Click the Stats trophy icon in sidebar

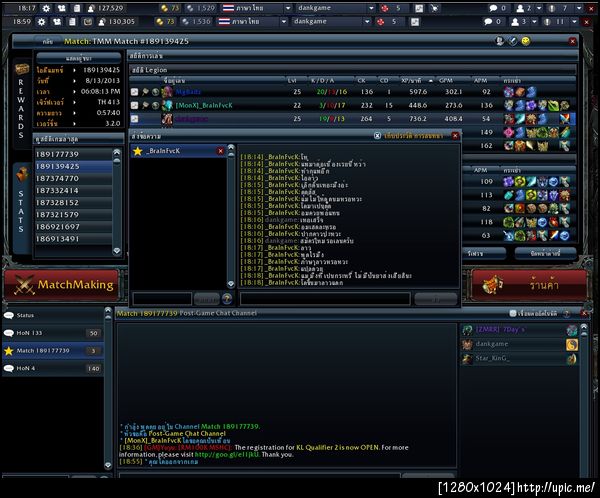pyautogui.click(x=22, y=175)
